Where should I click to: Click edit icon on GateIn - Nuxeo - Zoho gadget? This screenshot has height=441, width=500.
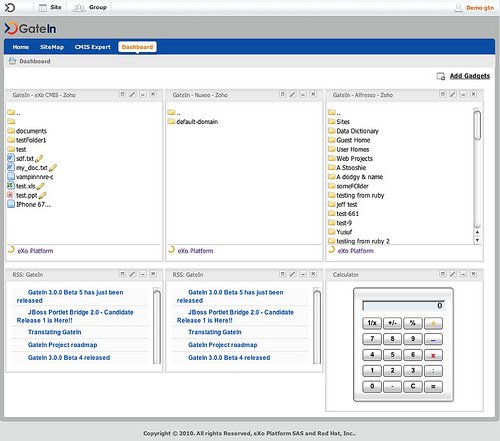[x=292, y=94]
